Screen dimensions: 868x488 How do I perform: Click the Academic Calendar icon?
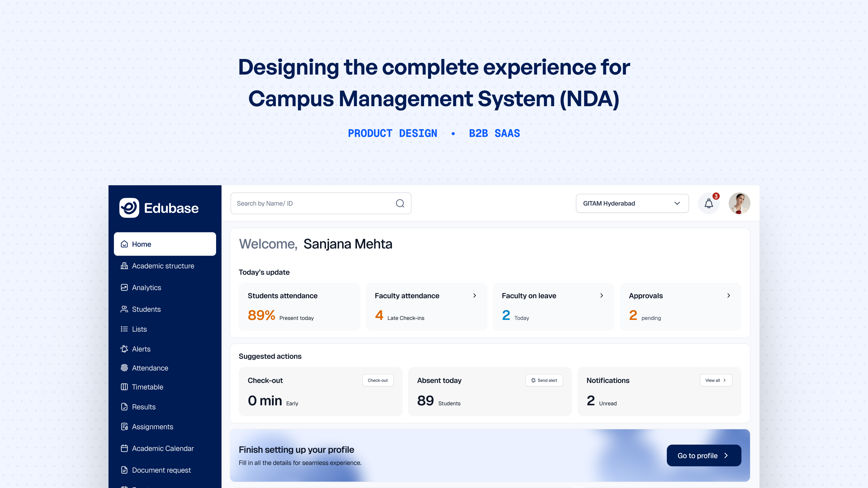(124, 448)
